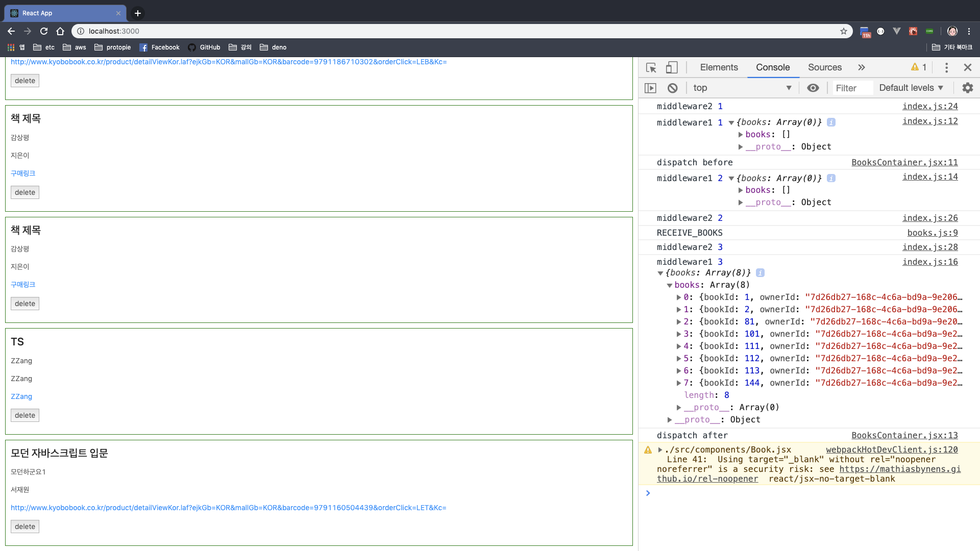Show more DevTools tabs chevron
Image resolution: width=980 pixels, height=551 pixels.
click(862, 67)
